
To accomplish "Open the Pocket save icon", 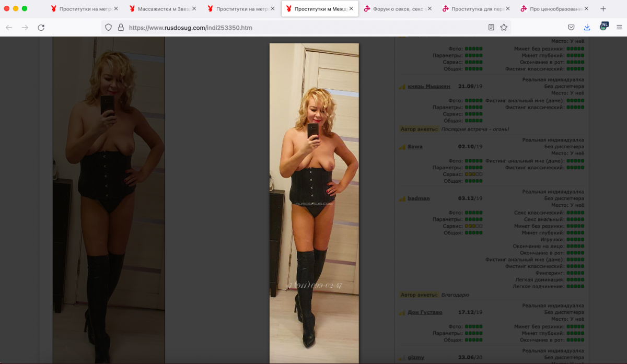I will 571,27.
